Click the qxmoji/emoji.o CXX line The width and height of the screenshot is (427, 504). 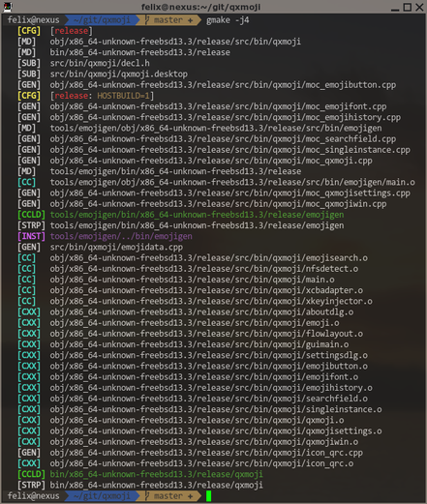tap(178, 323)
